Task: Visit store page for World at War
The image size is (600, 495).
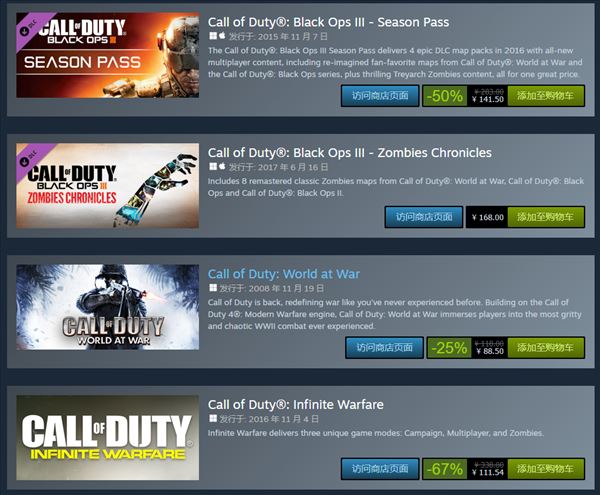Action: [x=385, y=347]
